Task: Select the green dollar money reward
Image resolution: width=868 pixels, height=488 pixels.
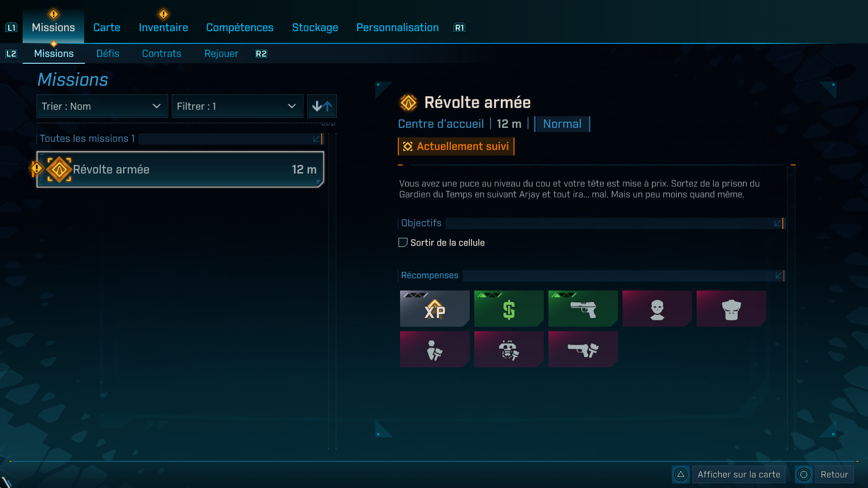Action: click(x=509, y=309)
